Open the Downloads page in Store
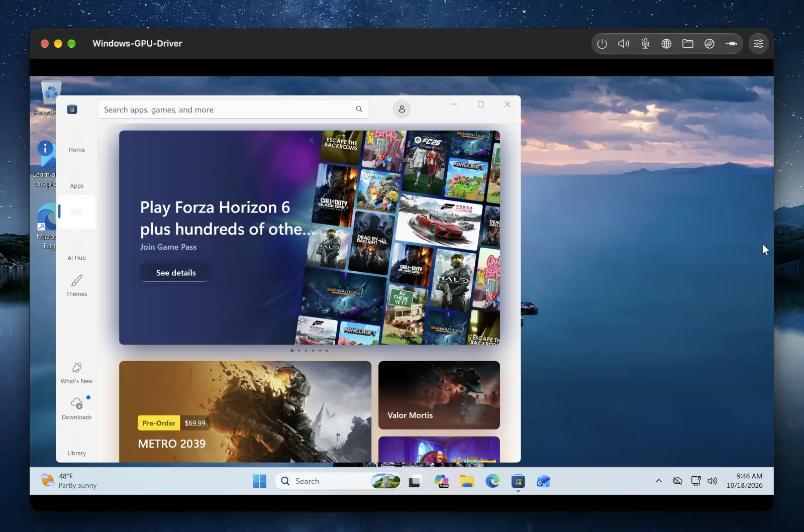 coord(76,409)
